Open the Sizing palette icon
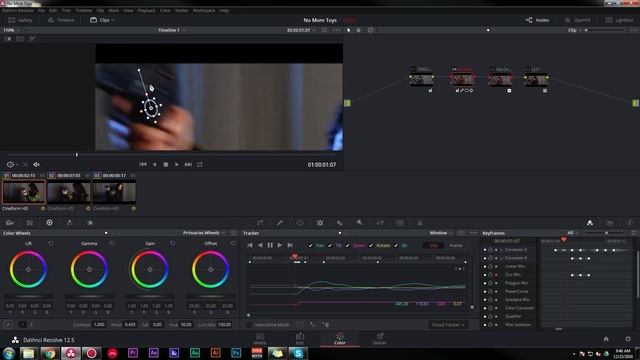This screenshot has width=640, height=360. [x=380, y=223]
